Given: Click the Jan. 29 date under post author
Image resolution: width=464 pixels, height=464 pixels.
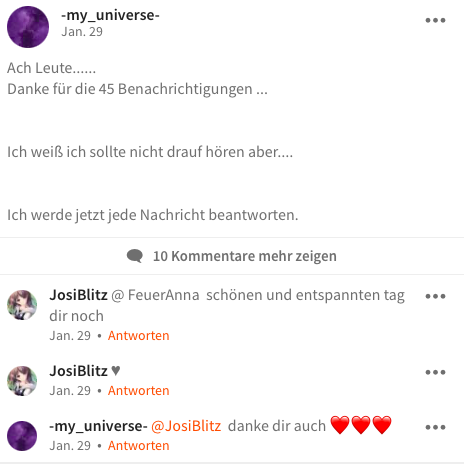Looking at the screenshot, I should click(82, 32).
